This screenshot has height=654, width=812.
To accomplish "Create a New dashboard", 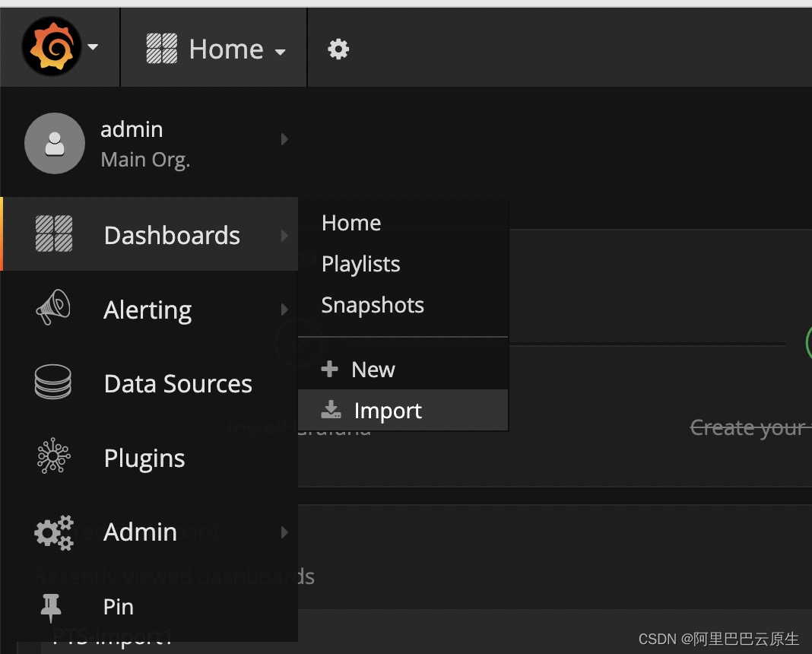I will 403,369.
